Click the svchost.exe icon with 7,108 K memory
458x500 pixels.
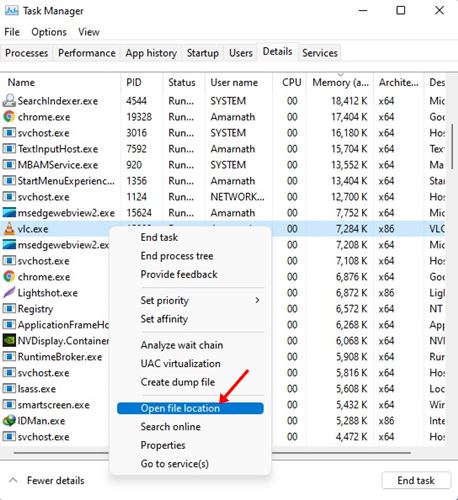click(9, 261)
